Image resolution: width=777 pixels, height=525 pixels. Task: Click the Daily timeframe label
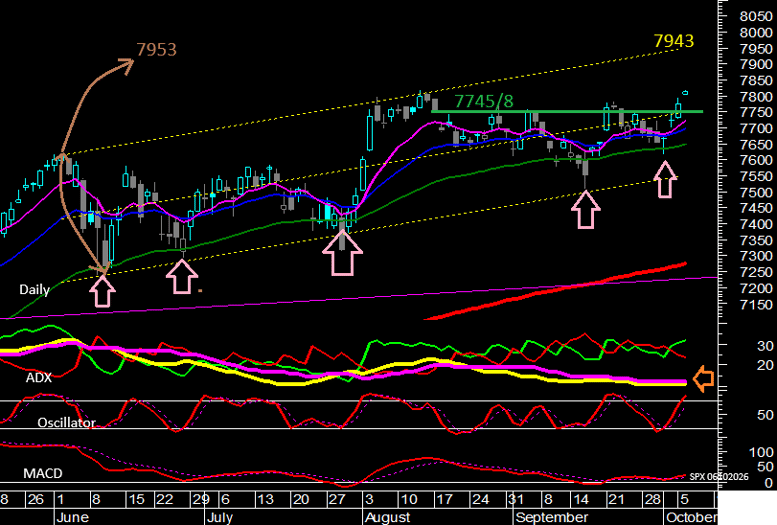(x=34, y=290)
